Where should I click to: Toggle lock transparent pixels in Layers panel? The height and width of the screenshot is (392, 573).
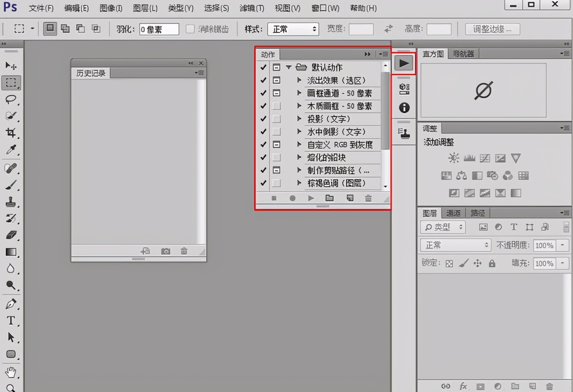(449, 264)
